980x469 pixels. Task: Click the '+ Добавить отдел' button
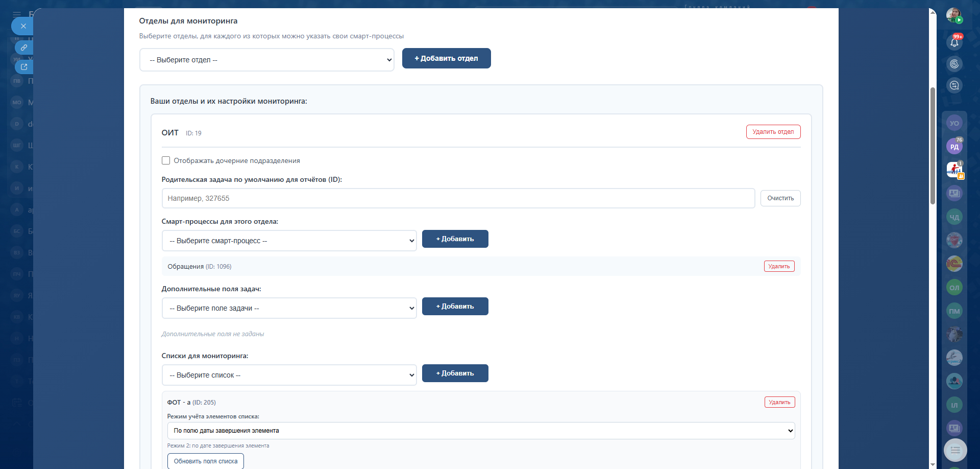pos(447,58)
